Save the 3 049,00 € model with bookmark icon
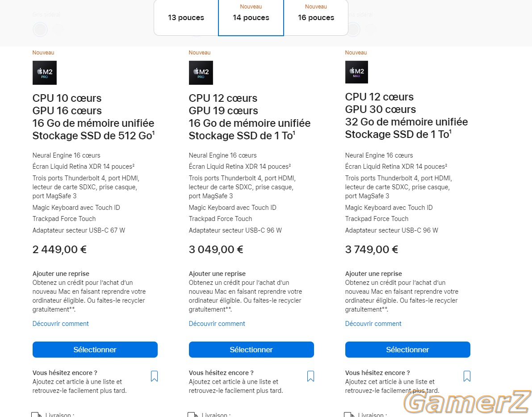532x417 pixels. [x=310, y=376]
